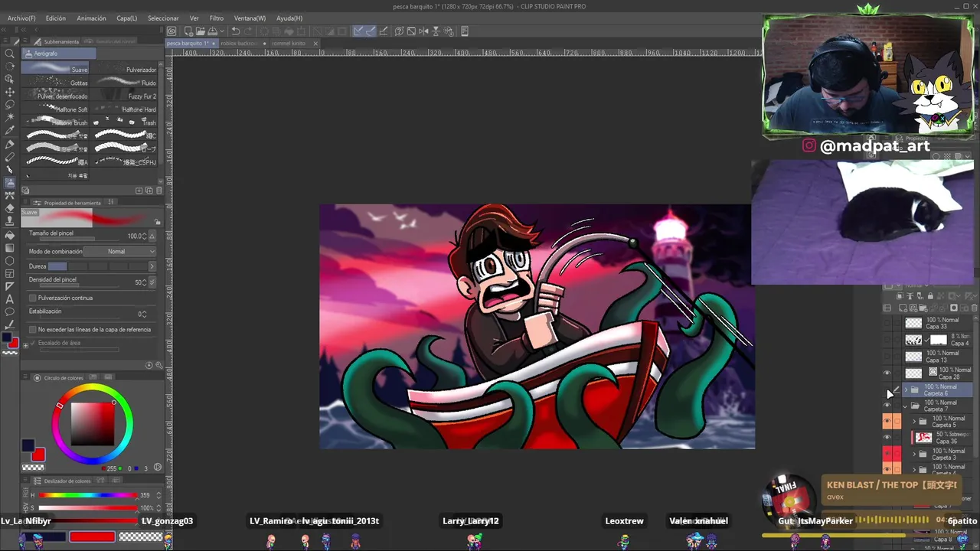Toggle visibility eye of Capa 28
980x551 pixels.
[887, 373]
